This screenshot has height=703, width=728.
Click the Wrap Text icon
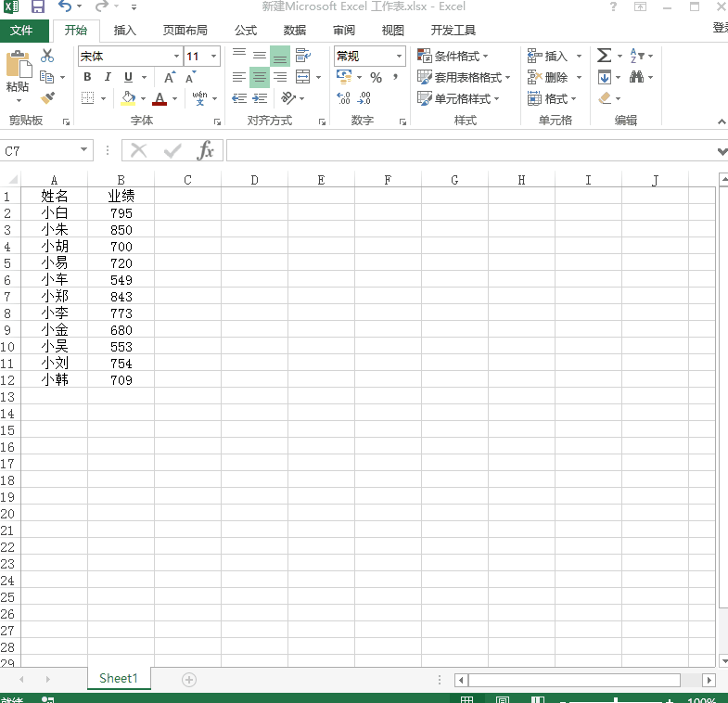[x=302, y=56]
